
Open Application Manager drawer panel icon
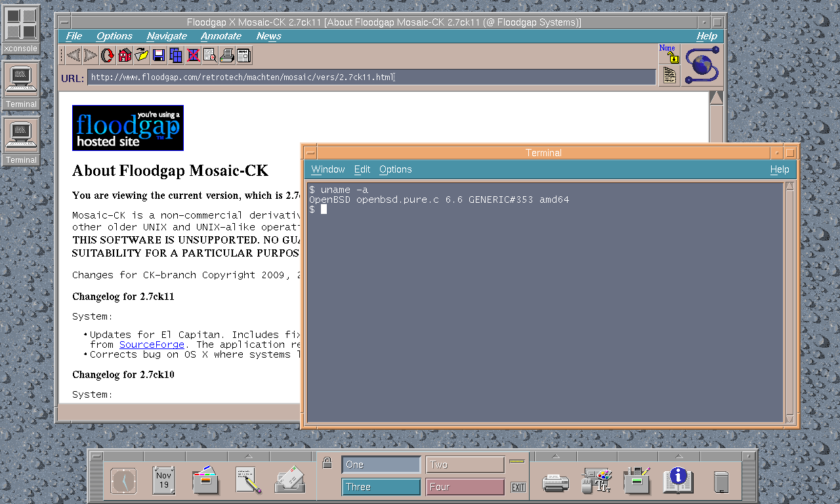coord(637,481)
